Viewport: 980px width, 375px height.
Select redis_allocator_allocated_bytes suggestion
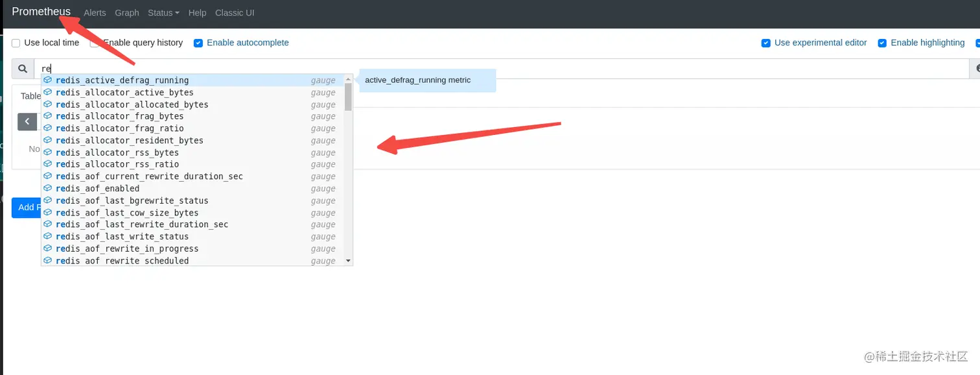(x=193, y=104)
